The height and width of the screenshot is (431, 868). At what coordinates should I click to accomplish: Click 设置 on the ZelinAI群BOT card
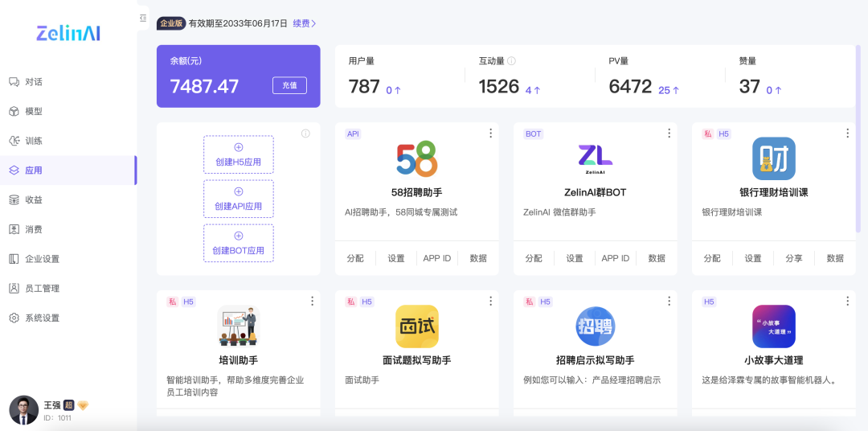[575, 258]
